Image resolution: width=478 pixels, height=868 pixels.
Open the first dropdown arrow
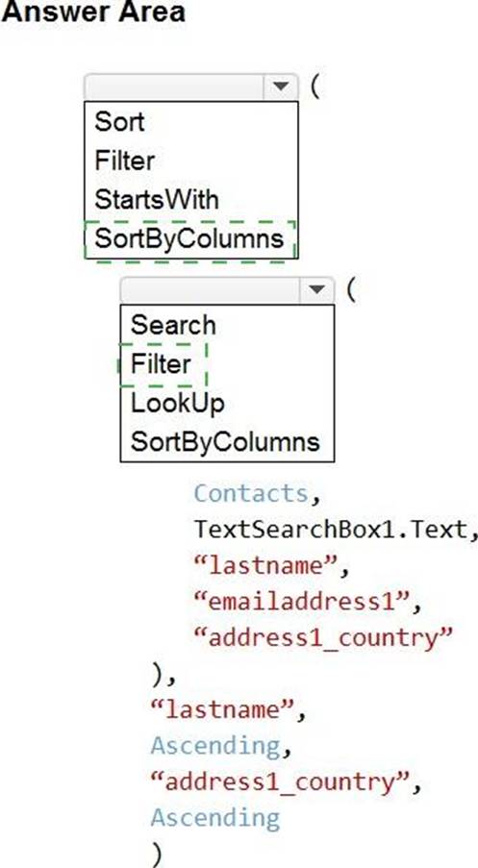(281, 87)
